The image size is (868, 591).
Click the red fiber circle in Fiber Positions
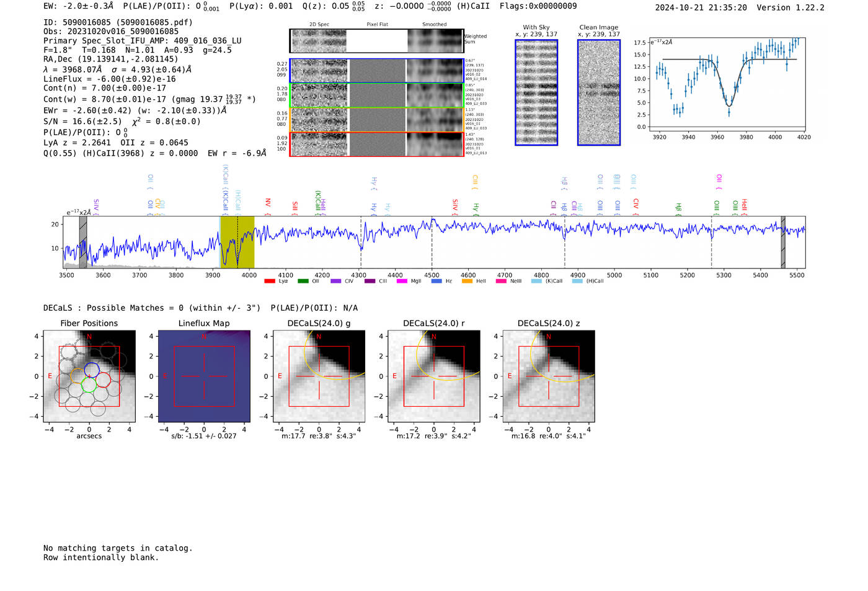(x=103, y=380)
